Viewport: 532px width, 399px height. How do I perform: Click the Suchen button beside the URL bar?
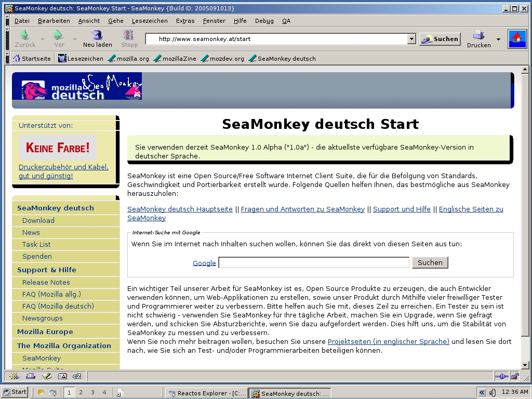pos(440,39)
